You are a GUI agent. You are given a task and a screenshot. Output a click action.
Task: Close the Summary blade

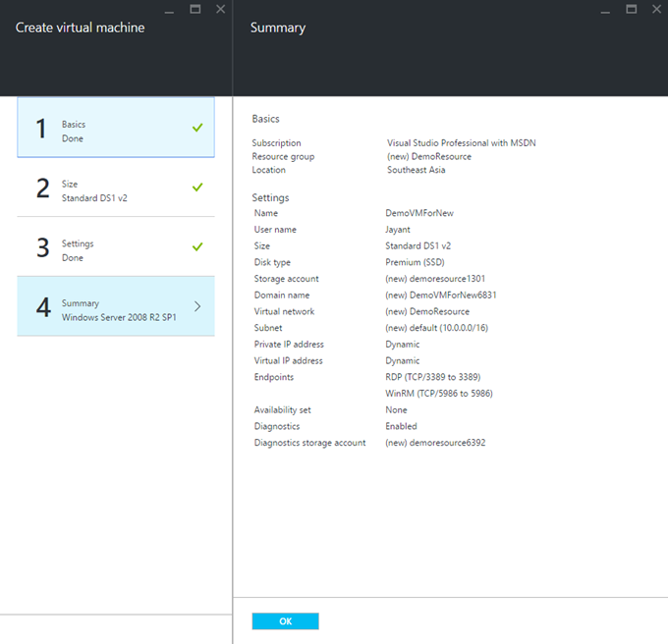click(x=654, y=9)
